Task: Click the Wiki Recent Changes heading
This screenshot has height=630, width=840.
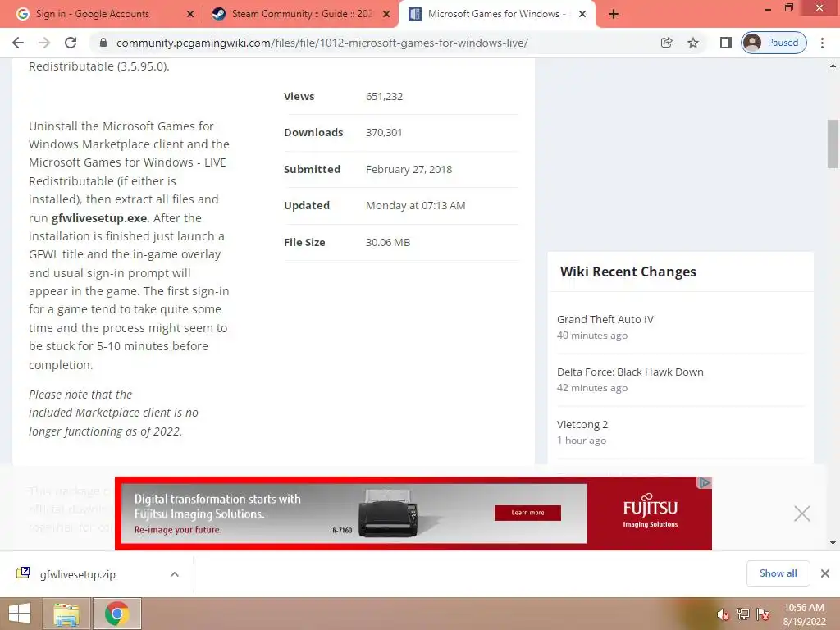Action: click(x=628, y=272)
